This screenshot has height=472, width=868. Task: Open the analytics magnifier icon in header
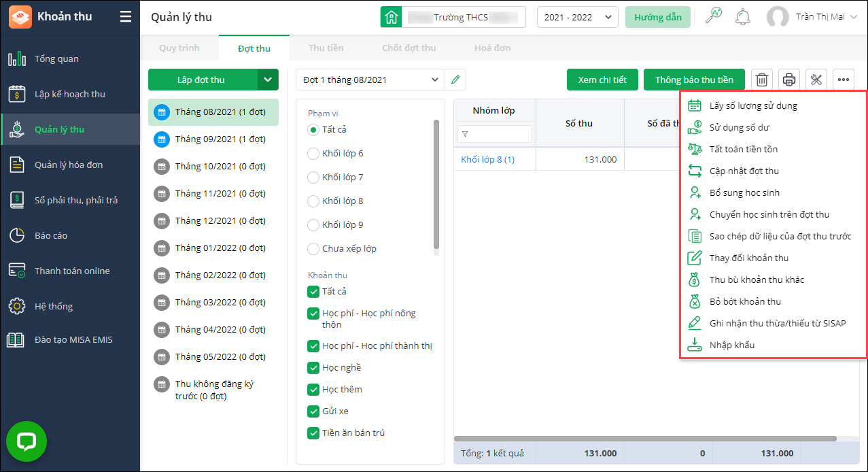[x=714, y=16]
